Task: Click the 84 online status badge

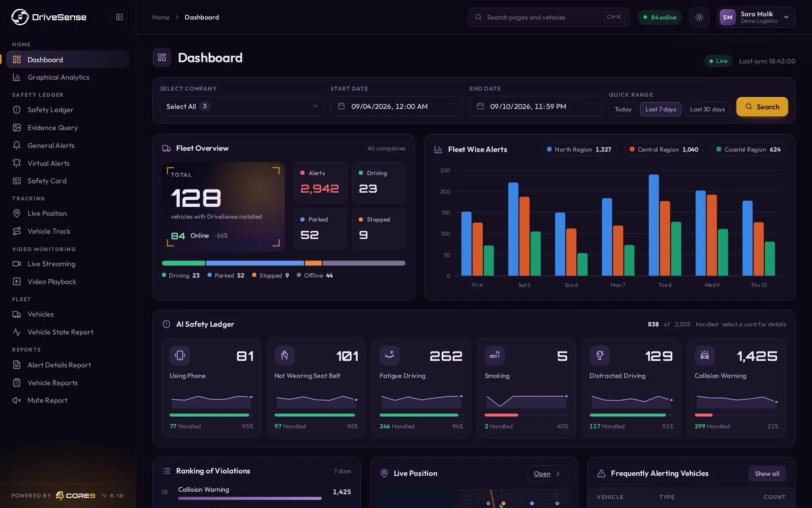Action: (x=659, y=17)
